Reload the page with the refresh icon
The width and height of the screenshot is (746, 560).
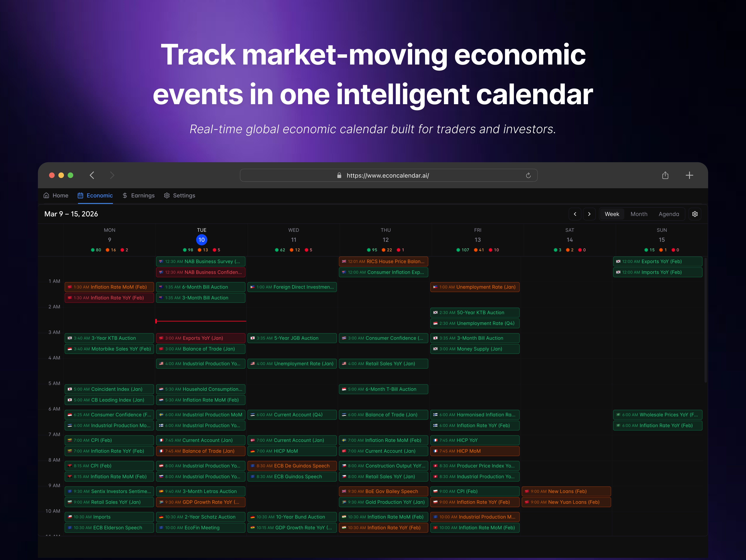(528, 175)
